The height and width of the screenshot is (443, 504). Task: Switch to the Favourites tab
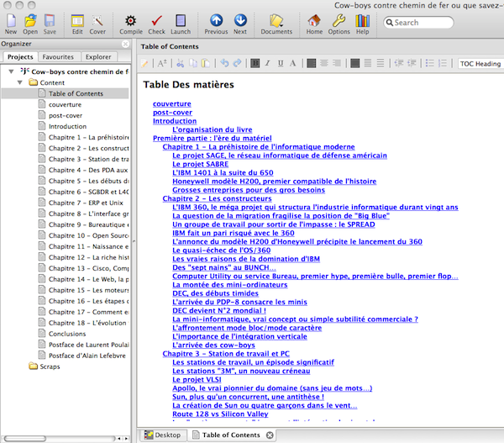coord(58,57)
